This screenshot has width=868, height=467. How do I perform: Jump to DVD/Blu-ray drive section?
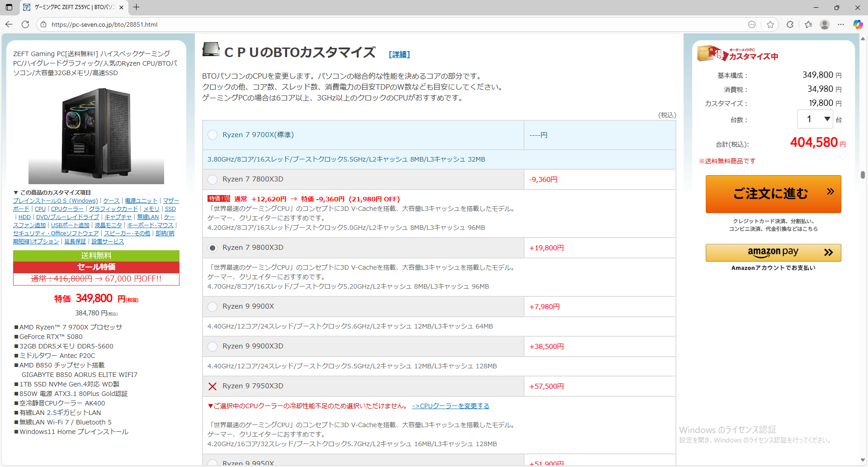(67, 217)
